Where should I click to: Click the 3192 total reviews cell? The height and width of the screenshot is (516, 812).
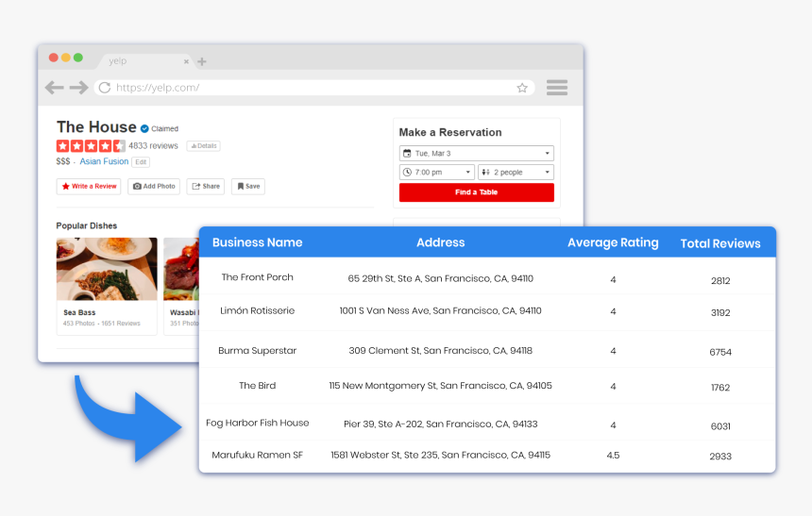(x=720, y=312)
